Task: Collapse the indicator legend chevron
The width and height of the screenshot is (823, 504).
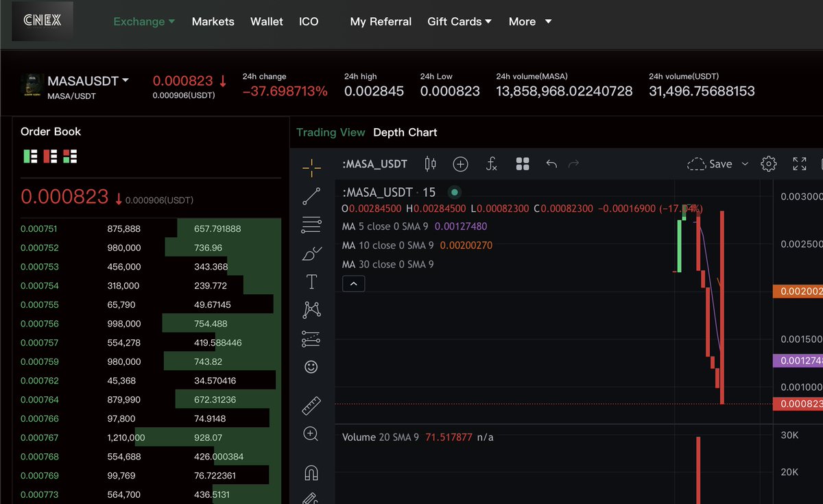Action: tap(353, 283)
